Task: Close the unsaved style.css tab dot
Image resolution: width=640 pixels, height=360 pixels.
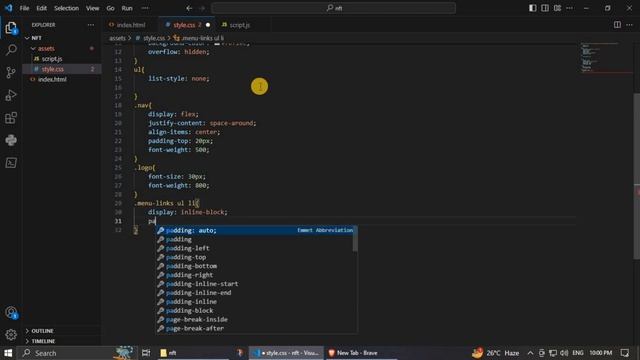Action: pyautogui.click(x=208, y=25)
